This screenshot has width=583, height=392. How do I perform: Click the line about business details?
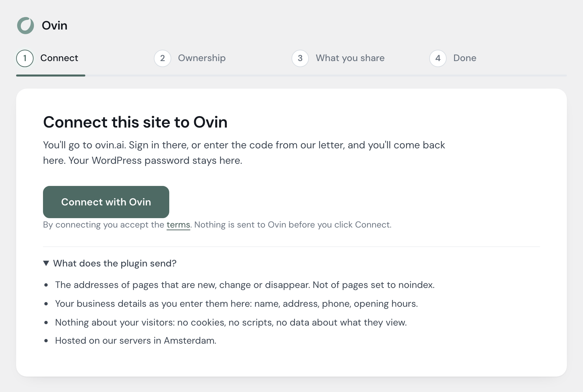click(236, 304)
